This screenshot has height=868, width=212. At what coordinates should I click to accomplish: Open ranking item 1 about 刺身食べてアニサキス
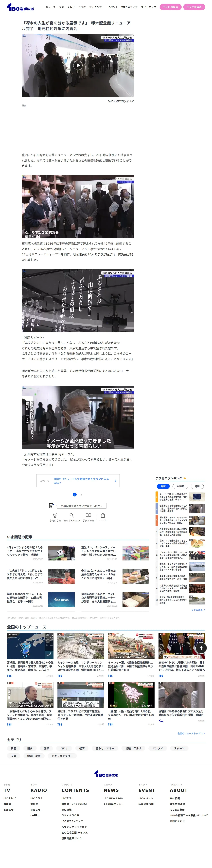click(180, 497)
